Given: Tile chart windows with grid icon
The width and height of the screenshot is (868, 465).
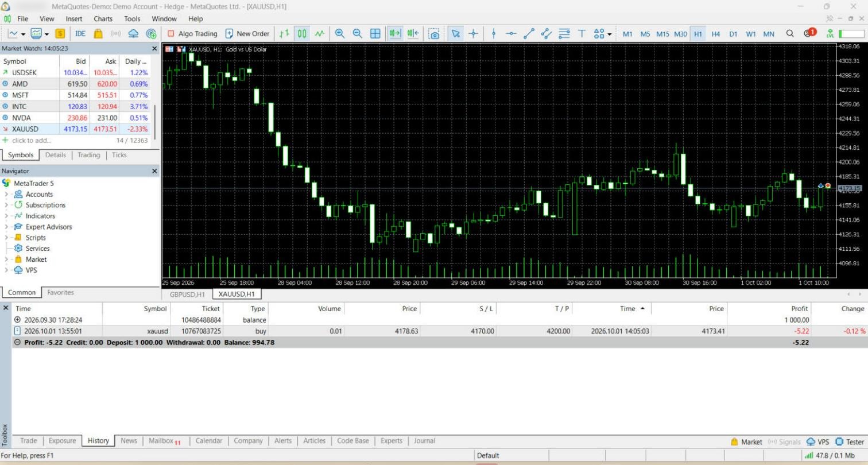Looking at the screenshot, I should (x=375, y=33).
